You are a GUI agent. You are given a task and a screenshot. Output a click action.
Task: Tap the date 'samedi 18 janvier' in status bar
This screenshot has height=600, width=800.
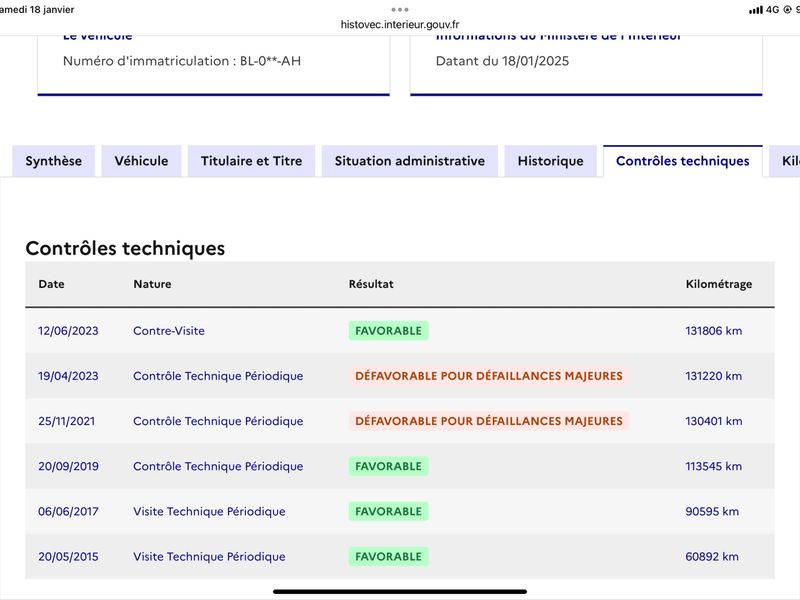[37, 10]
